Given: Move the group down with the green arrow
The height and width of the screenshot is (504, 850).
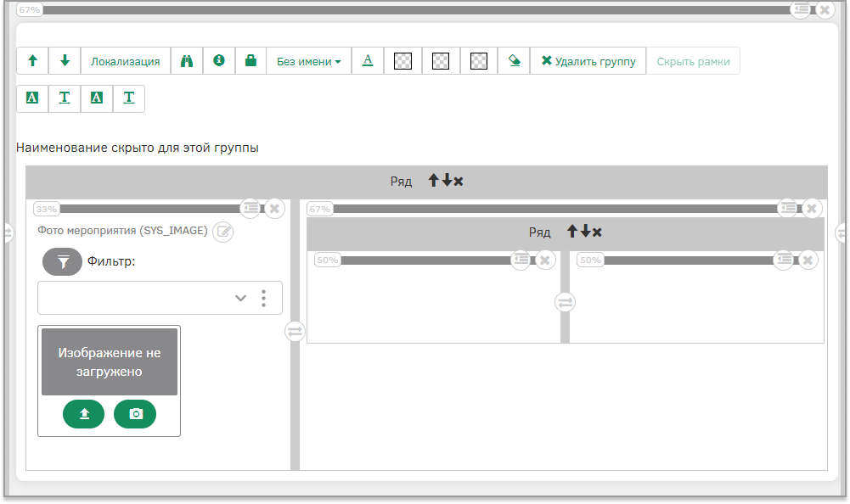Looking at the screenshot, I should pos(65,61).
